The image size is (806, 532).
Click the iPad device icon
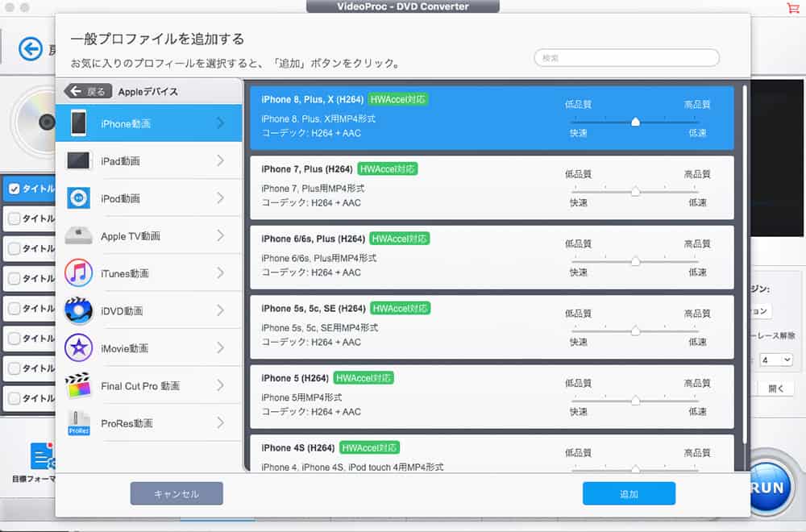(78, 161)
